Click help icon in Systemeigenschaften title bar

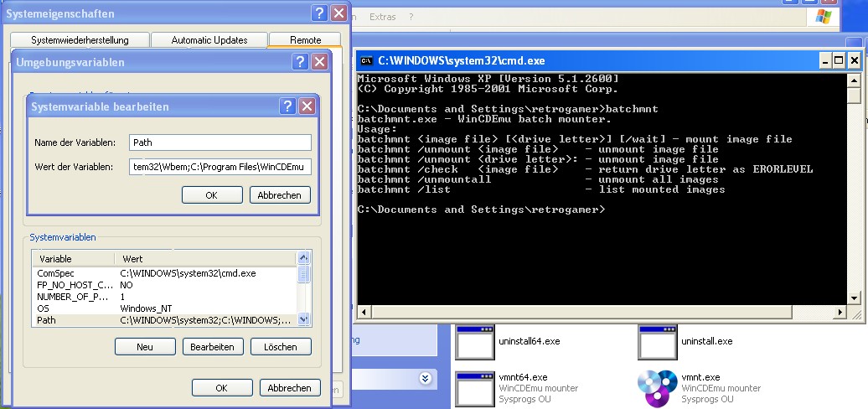coord(319,13)
